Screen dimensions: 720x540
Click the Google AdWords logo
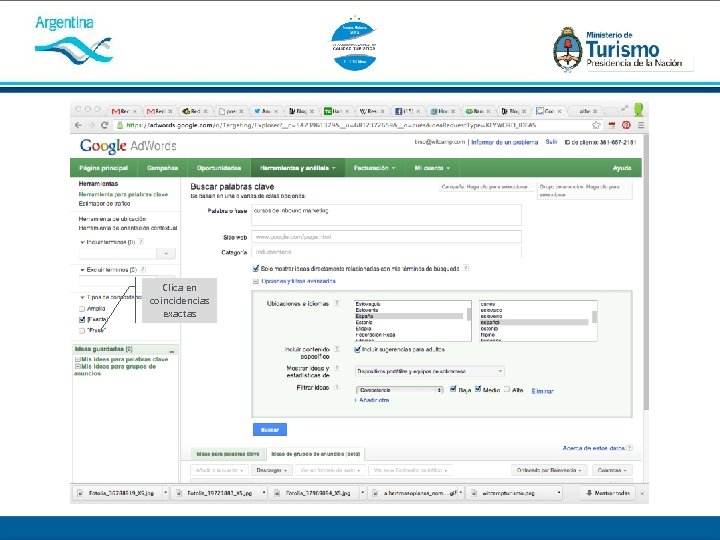[x=128, y=146]
